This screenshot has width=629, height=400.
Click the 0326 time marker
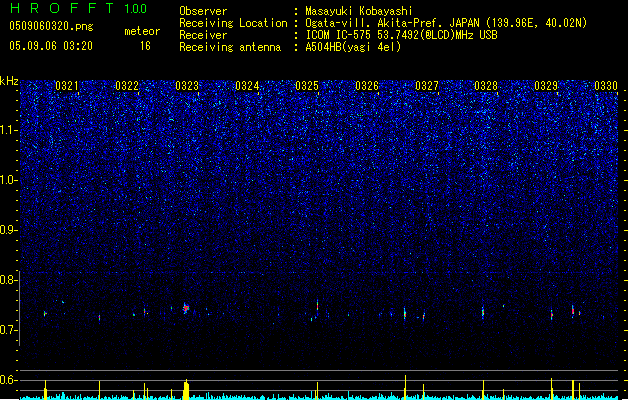coord(367,85)
